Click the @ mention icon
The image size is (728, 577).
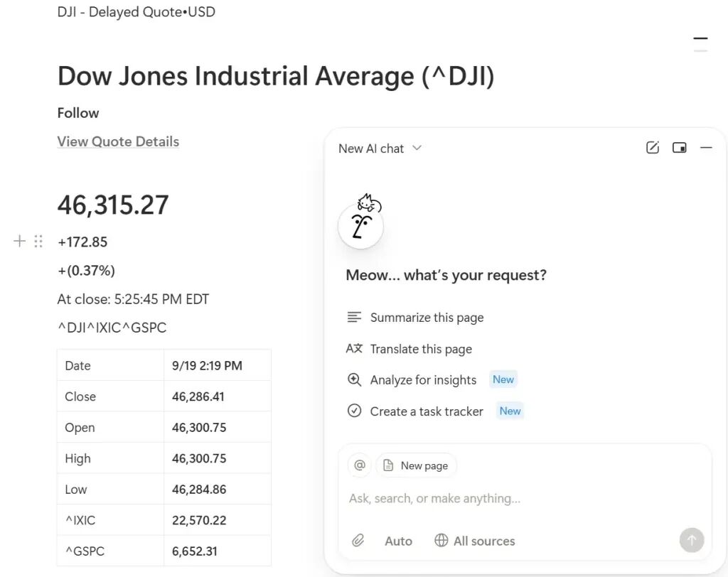pyautogui.click(x=360, y=465)
